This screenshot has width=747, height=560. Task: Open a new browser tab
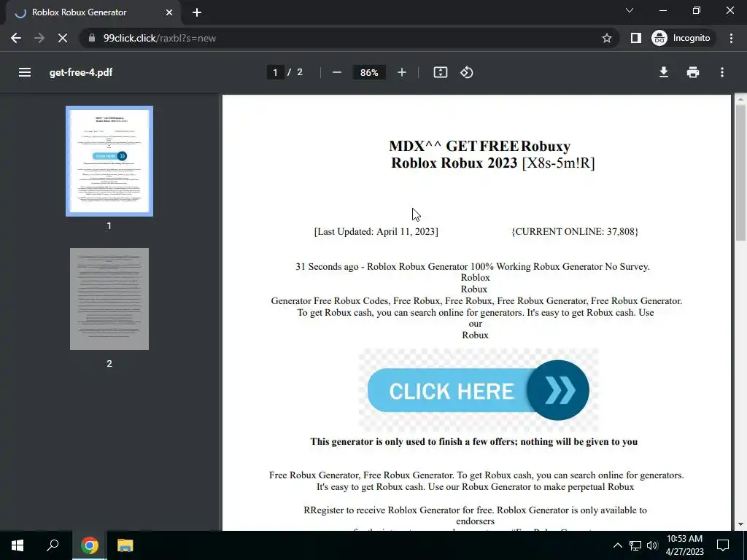pyautogui.click(x=197, y=12)
